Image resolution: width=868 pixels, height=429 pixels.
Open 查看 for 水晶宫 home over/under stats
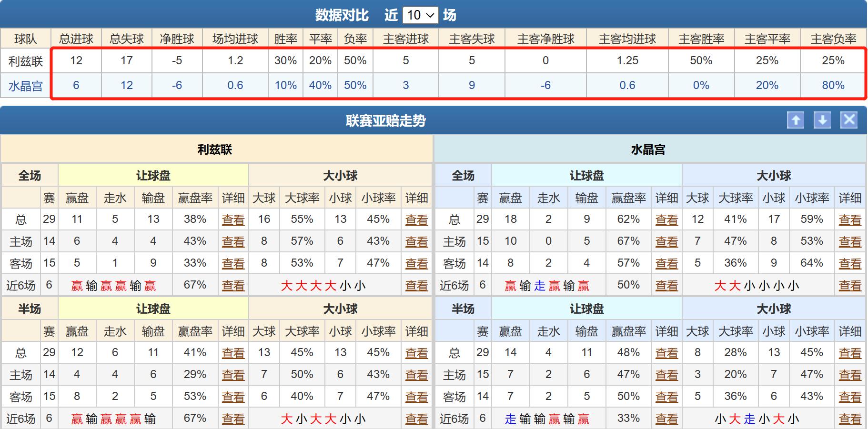pyautogui.click(x=850, y=241)
